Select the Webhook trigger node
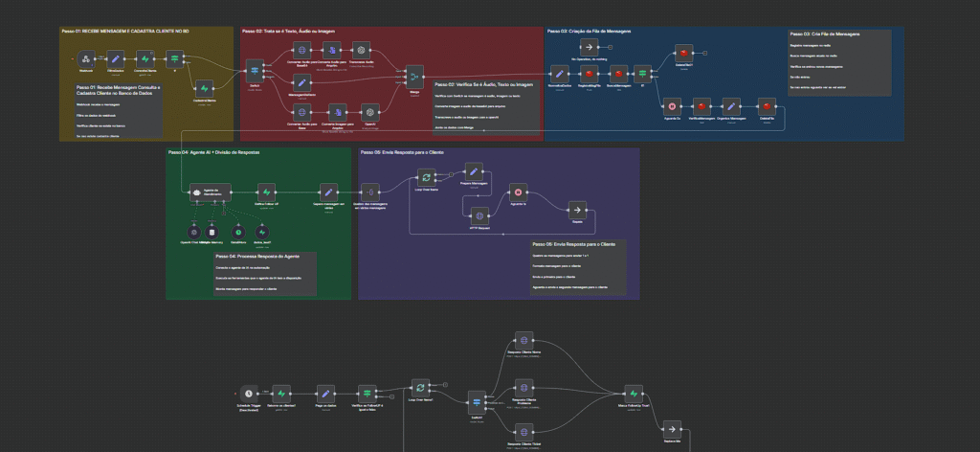The width and height of the screenshot is (980, 452). pos(85,58)
